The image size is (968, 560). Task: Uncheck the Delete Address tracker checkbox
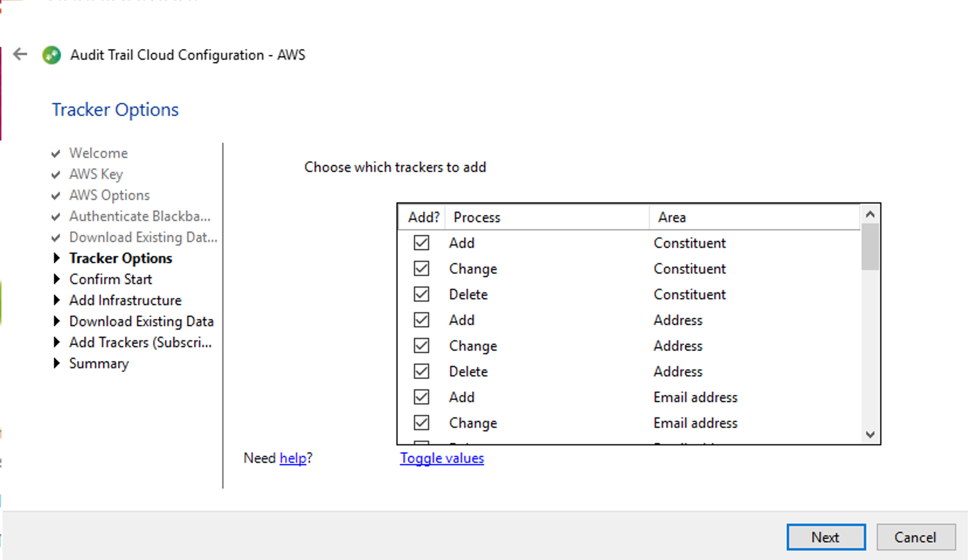point(421,371)
